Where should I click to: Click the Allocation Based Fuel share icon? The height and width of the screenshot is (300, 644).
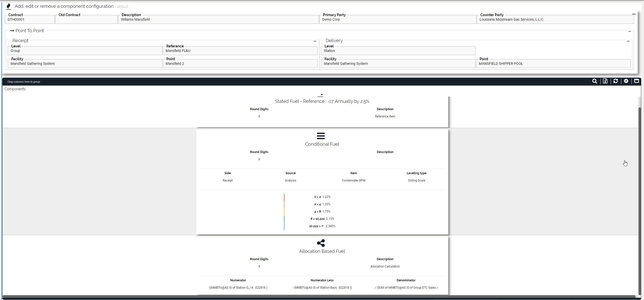pos(321,243)
